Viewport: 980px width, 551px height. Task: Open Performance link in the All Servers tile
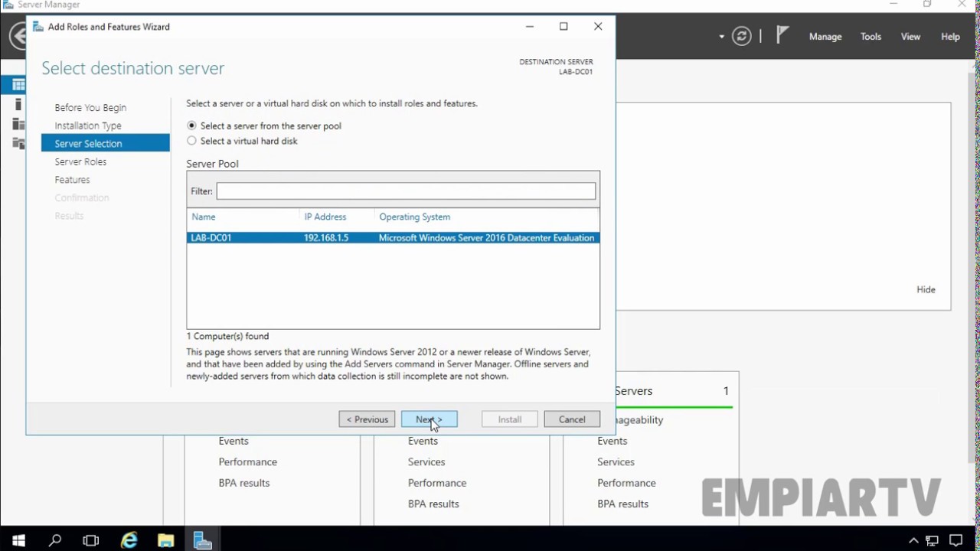click(626, 483)
